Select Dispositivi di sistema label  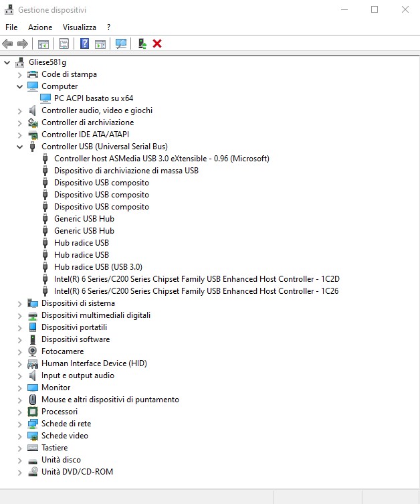78,303
